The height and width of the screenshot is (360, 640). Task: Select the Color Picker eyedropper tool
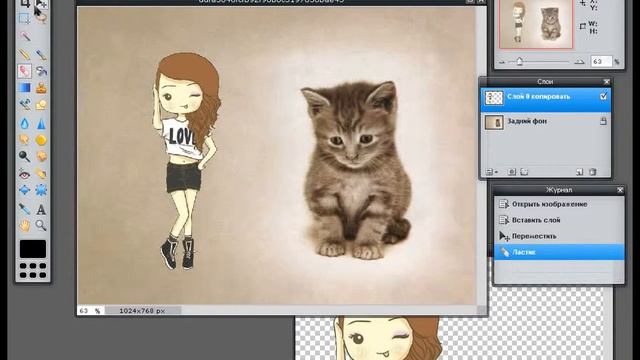coord(25,209)
